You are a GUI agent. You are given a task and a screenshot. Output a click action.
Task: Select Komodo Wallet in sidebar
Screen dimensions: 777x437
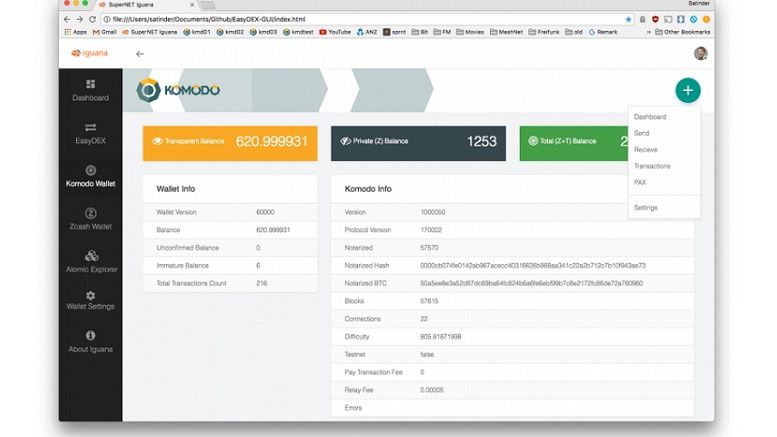point(90,176)
